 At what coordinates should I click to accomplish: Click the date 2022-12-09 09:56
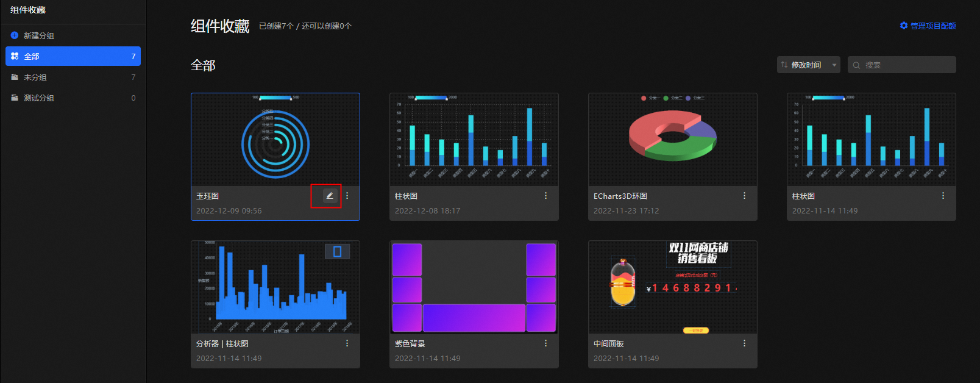point(229,211)
